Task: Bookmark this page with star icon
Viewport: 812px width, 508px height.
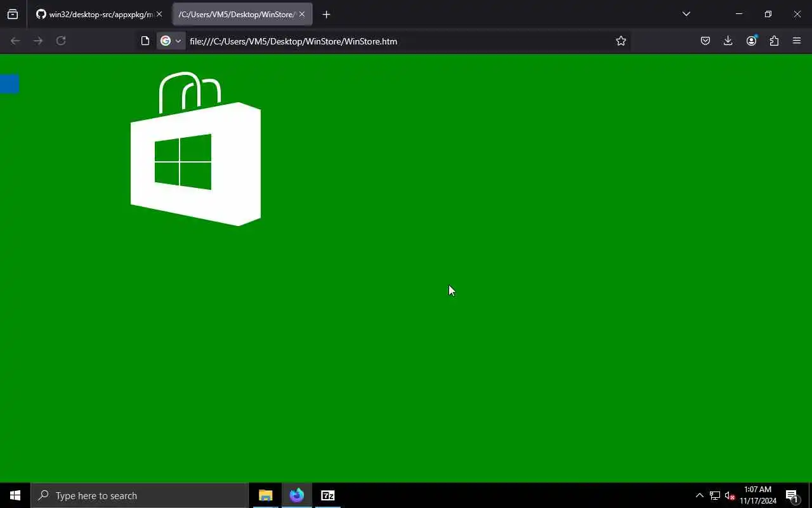Action: click(x=621, y=41)
